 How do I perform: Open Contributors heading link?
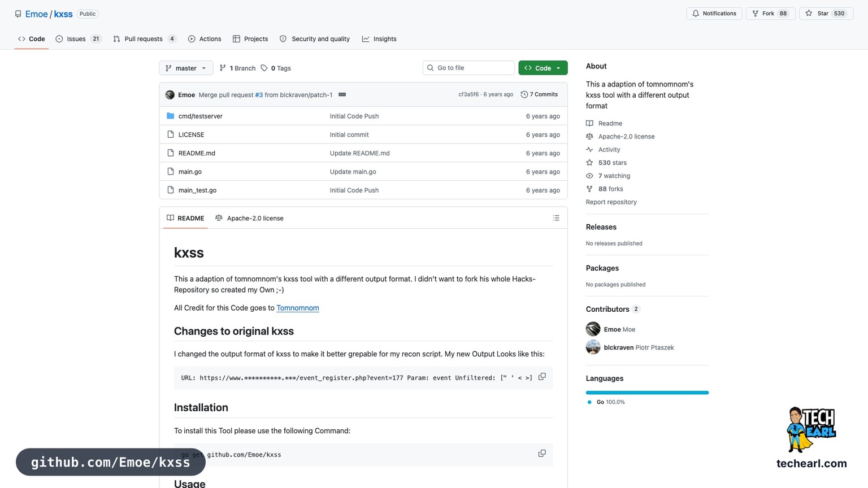coord(613,310)
